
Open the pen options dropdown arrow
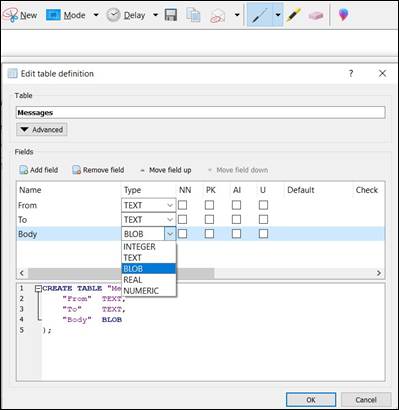278,15
